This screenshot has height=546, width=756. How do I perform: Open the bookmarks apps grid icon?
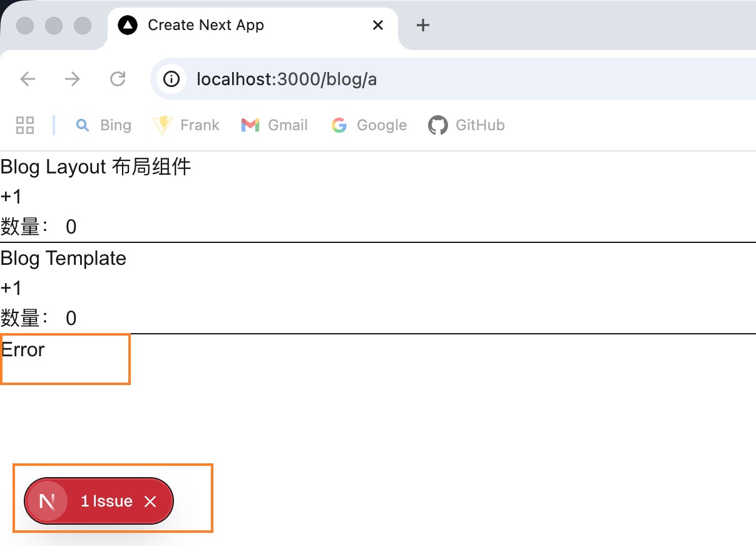click(x=25, y=125)
